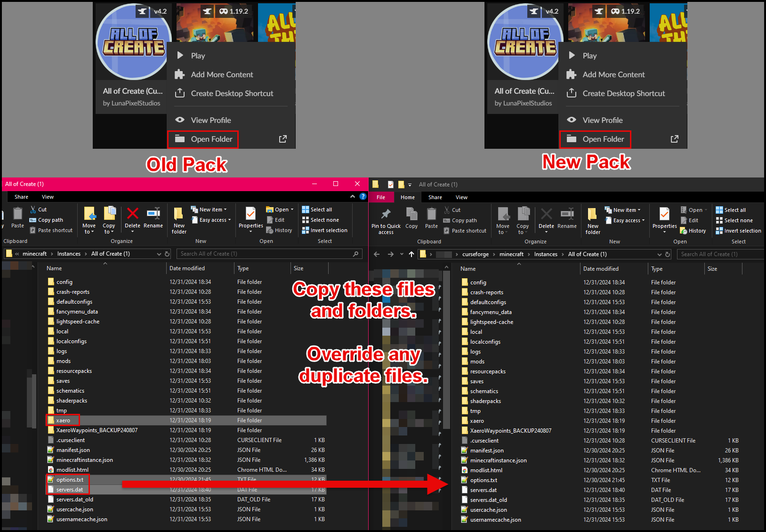766x532 pixels.
Task: Click the blue help question mark icon
Action: click(x=363, y=196)
